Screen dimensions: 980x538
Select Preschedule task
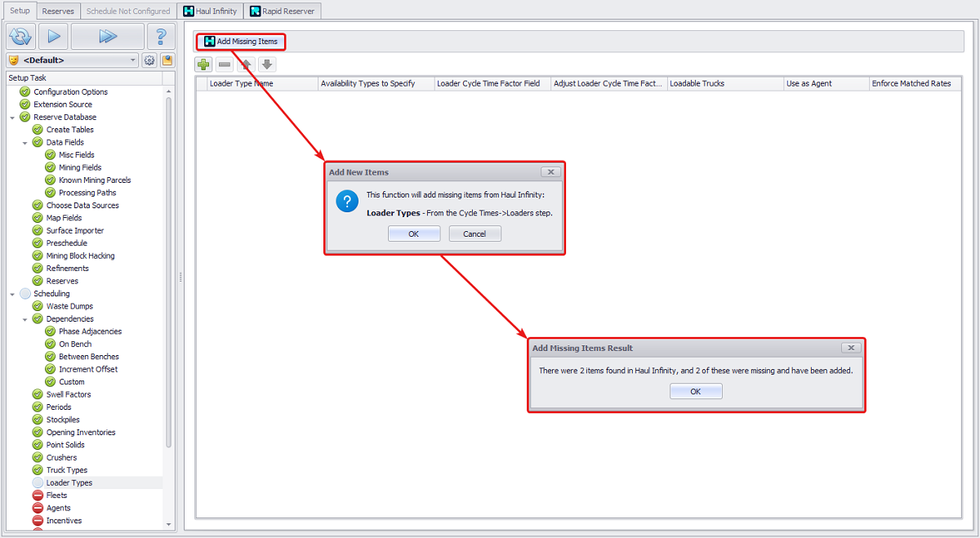(x=66, y=243)
